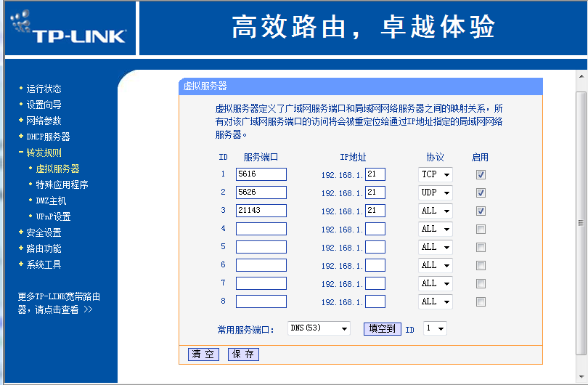The height and width of the screenshot is (385, 588).
Task: Click the 虚拟服务器 panel title
Action: click(x=205, y=86)
